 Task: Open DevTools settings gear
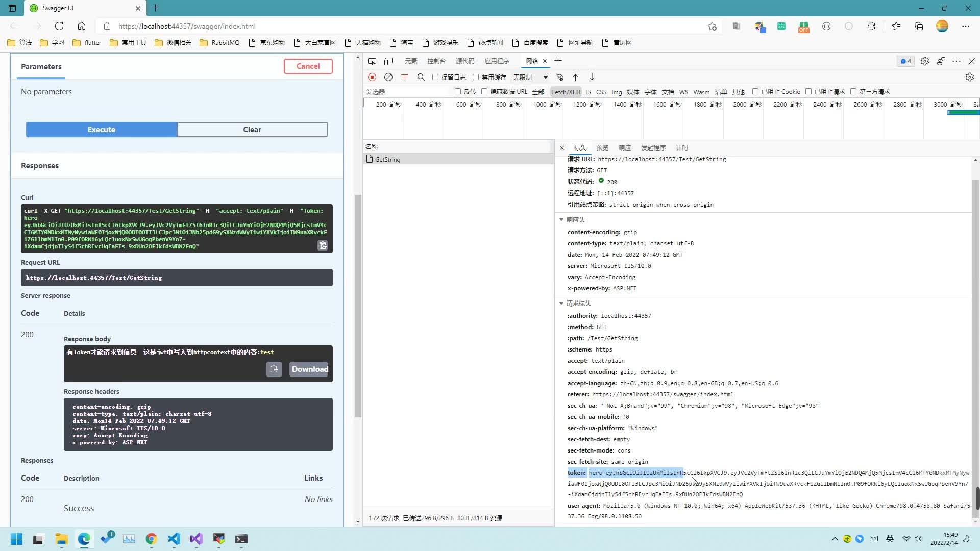pos(925,61)
